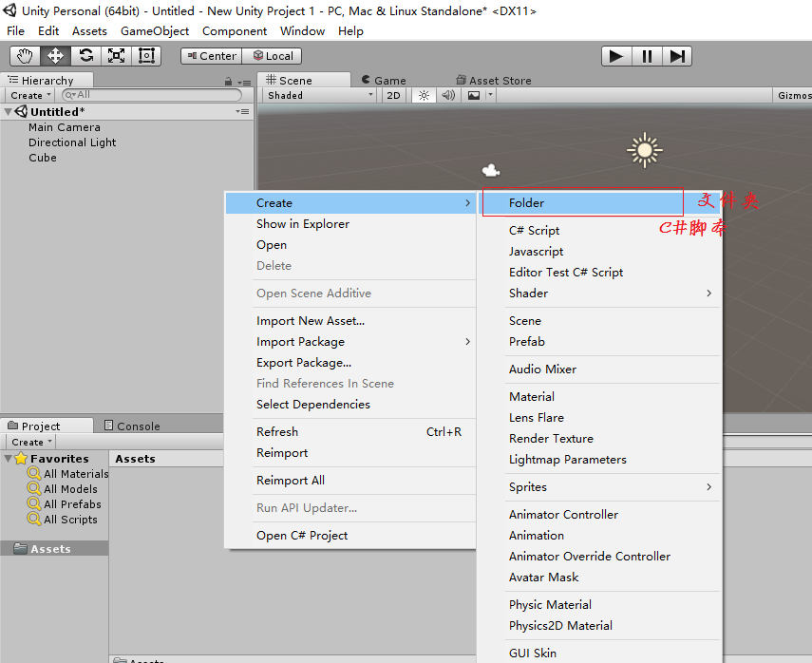Select the Hand tool in the toolbar
The image size is (812, 663).
[25, 56]
